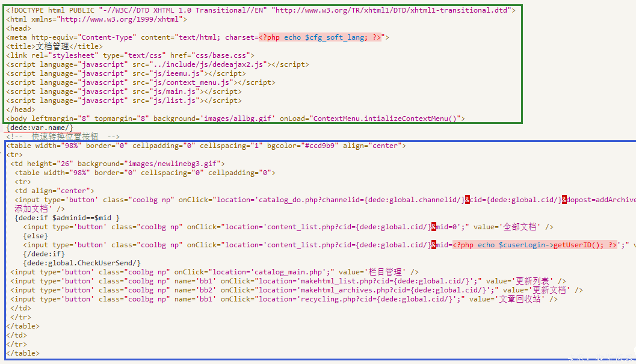Click the {dede:var.name/} tag

pyautogui.click(x=40, y=128)
